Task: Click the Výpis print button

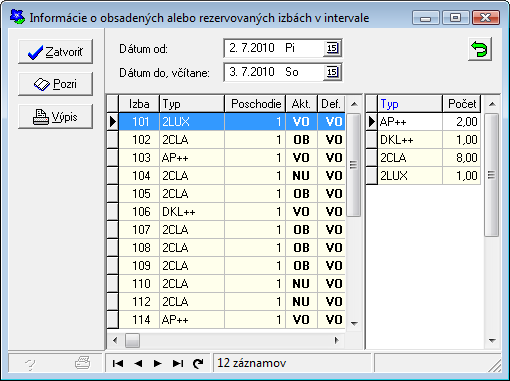Action: pyautogui.click(x=55, y=117)
